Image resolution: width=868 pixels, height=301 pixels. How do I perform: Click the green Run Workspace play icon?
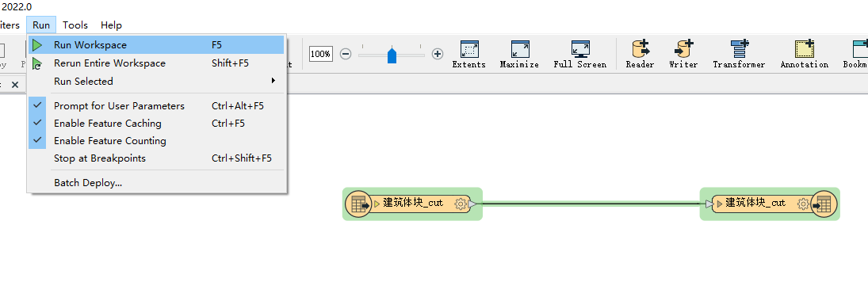pos(37,45)
